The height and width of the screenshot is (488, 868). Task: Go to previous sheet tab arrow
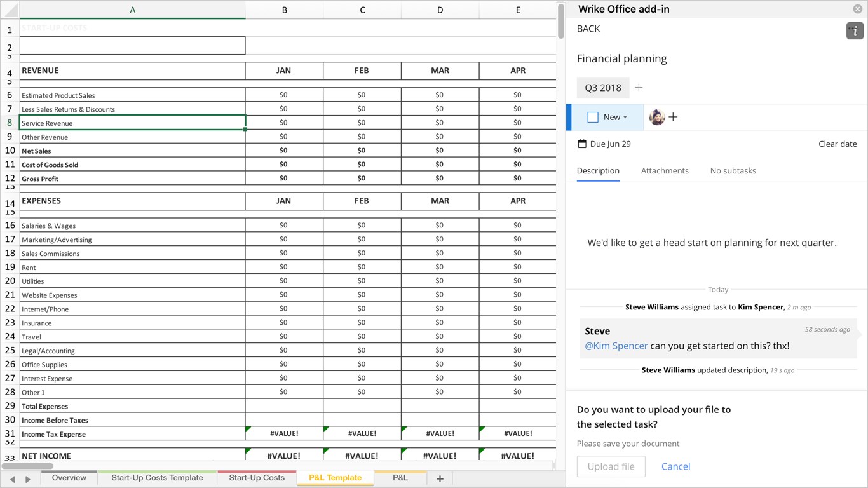pos(12,479)
